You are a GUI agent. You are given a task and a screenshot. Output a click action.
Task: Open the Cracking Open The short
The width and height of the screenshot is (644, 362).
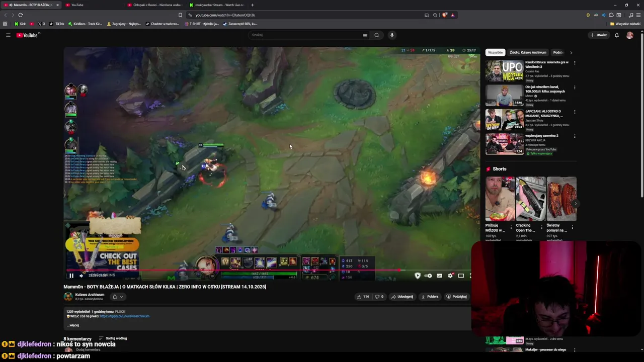(531, 199)
